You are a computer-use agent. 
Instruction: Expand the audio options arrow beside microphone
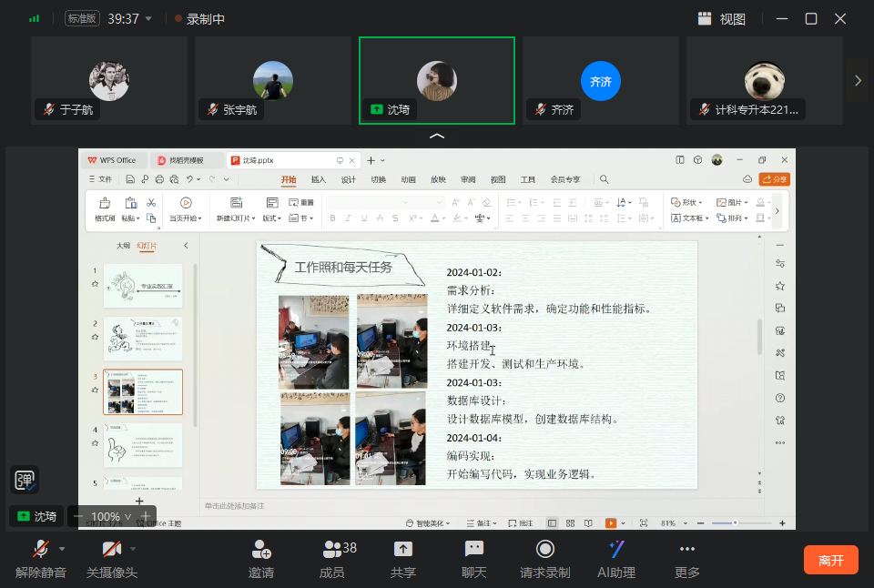pos(62,549)
